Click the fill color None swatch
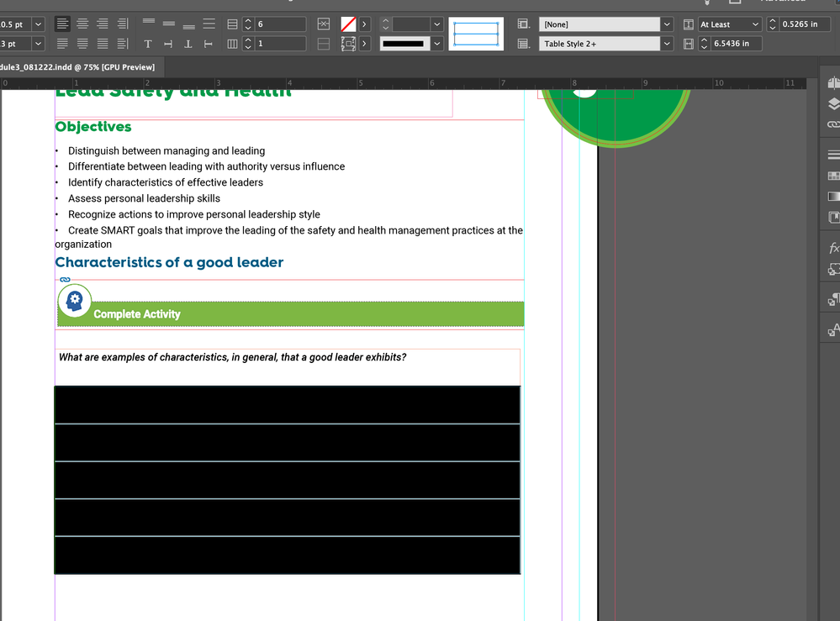 (348, 24)
